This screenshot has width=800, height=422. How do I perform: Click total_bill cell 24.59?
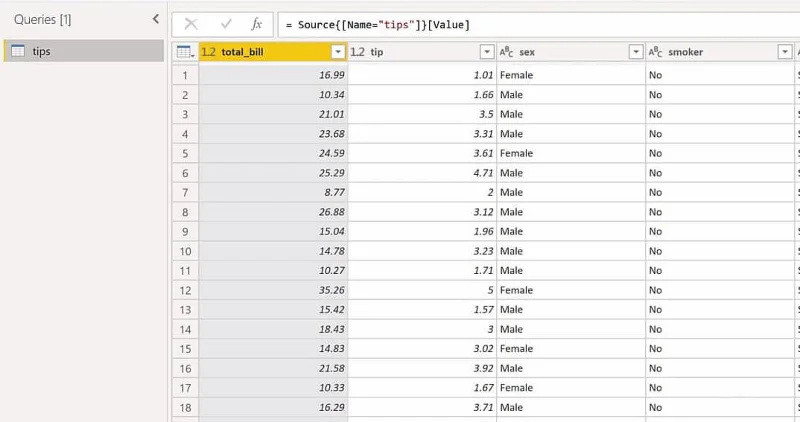coord(273,154)
